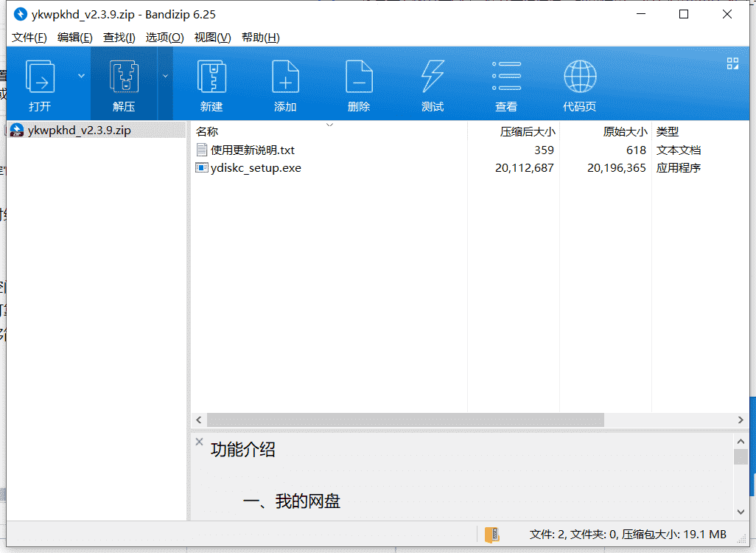Click the 删除 (Delete) icon
Screen dimensions: 756x553
[x=359, y=77]
